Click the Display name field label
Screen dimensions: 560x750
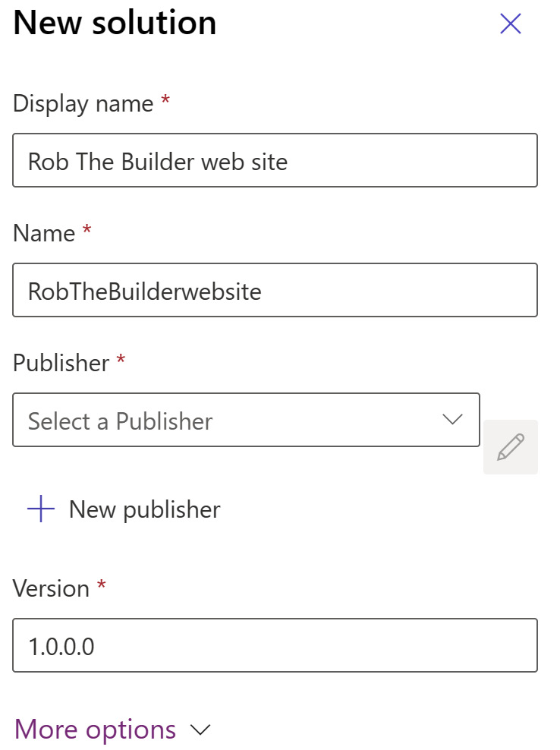coord(83,104)
